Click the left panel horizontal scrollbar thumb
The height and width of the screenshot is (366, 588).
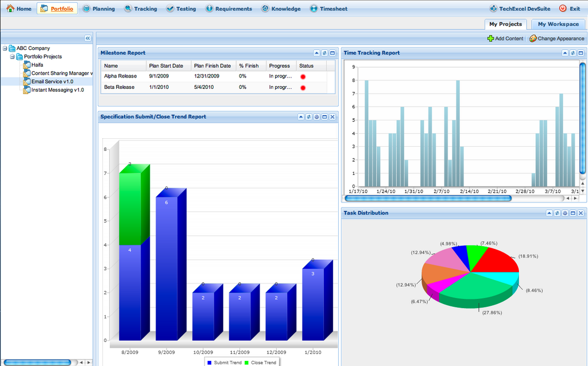(x=37, y=363)
